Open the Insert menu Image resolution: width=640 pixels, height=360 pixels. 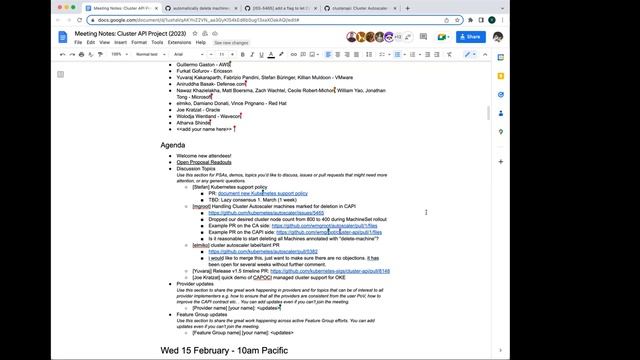point(120,42)
